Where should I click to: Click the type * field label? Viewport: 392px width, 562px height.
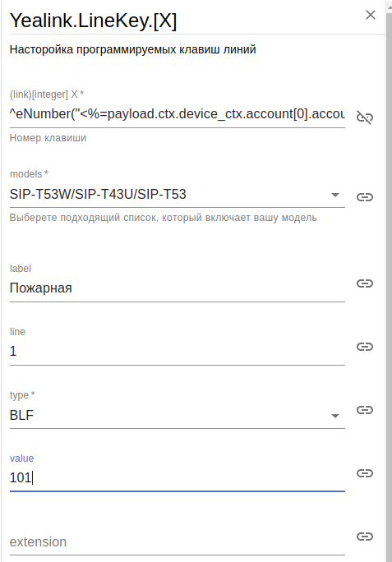tap(22, 395)
